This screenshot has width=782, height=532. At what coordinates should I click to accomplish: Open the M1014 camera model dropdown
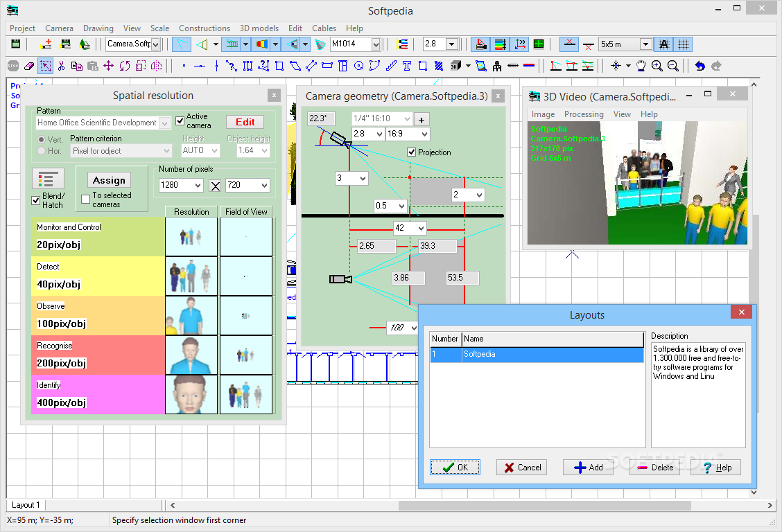[x=376, y=44]
